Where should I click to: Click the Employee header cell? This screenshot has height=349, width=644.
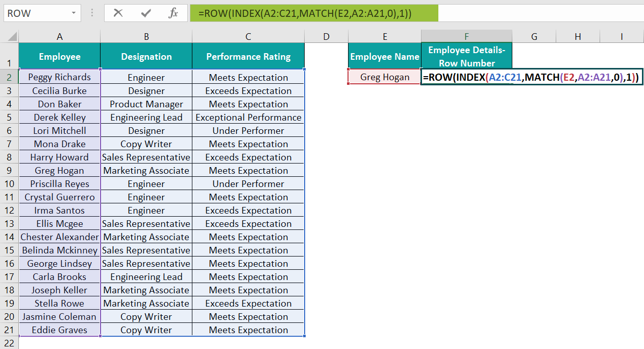point(60,56)
